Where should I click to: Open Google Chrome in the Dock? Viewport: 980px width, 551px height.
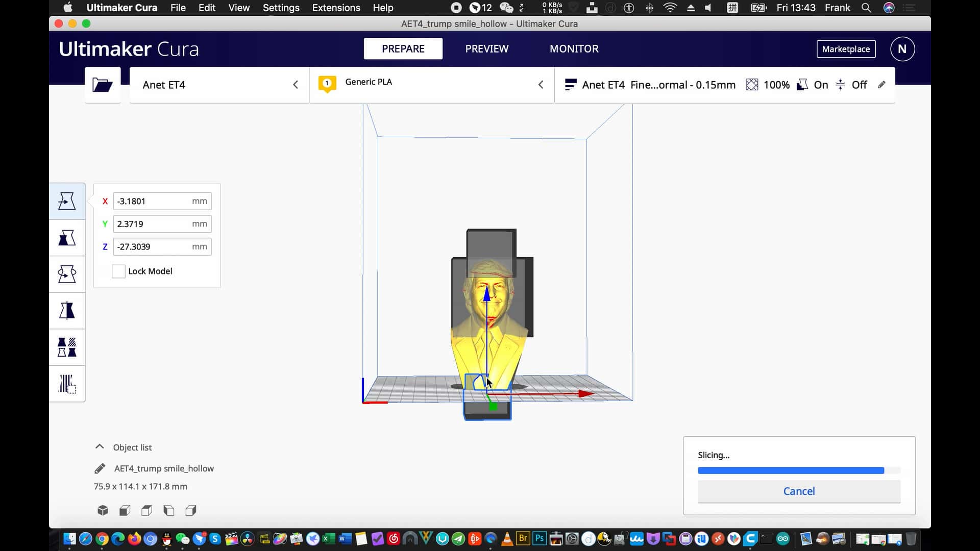tap(102, 539)
